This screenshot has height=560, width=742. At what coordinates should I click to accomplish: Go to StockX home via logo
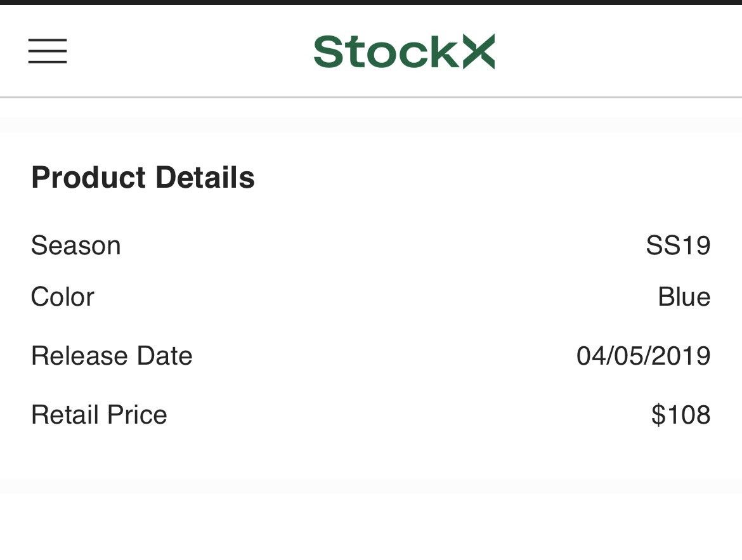click(x=405, y=51)
